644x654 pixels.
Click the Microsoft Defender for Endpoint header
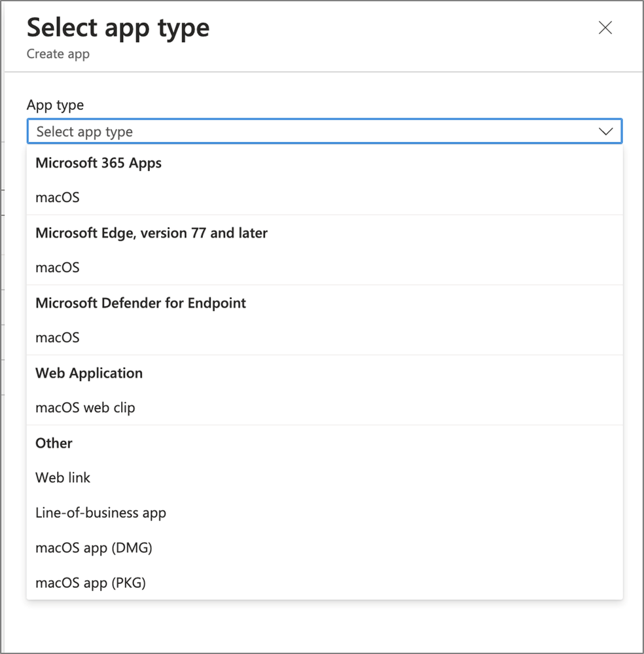pos(141,303)
